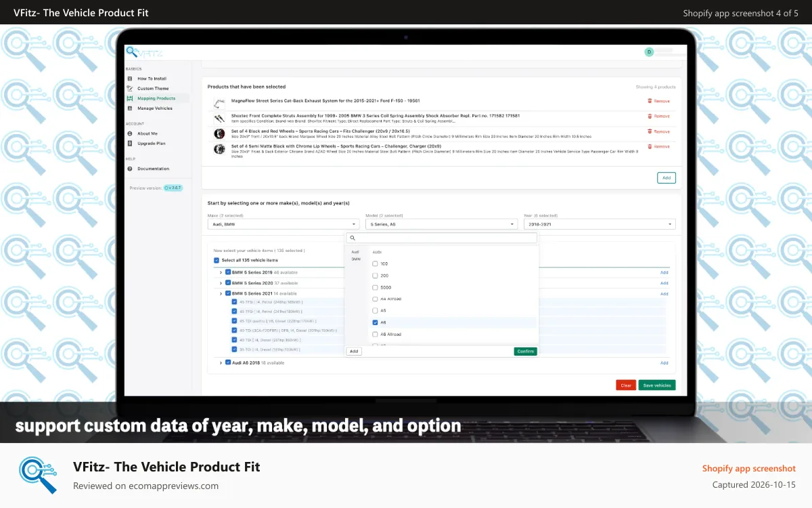Click the Custom Theme sidebar icon

click(130, 88)
